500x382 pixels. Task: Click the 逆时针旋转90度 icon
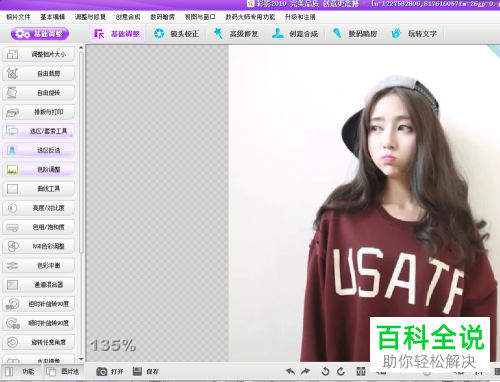12,304
